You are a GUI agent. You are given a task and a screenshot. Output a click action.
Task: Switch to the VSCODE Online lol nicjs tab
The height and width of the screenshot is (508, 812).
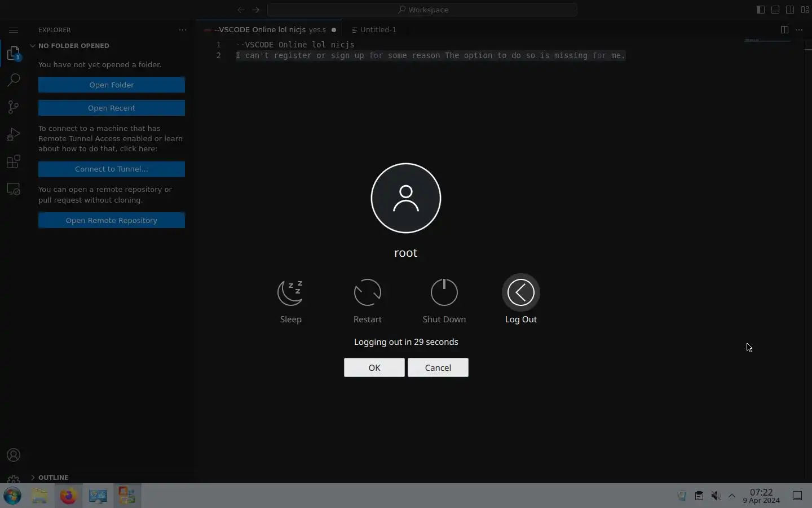[x=270, y=30]
